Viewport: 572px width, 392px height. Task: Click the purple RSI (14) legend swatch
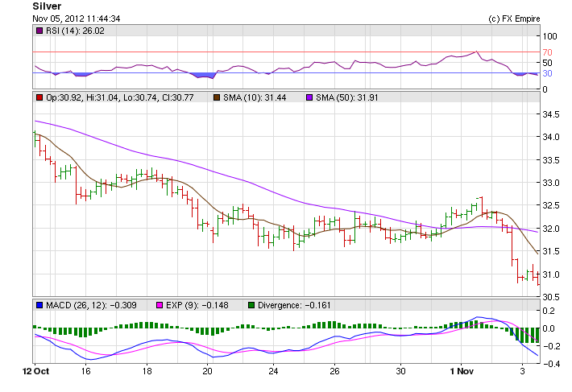click(39, 31)
